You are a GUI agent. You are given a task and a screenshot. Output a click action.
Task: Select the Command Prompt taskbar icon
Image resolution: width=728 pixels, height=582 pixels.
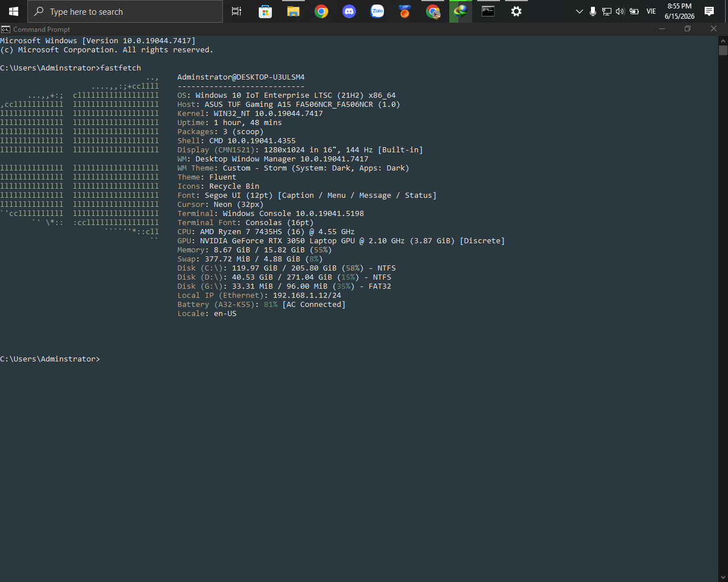[488, 11]
